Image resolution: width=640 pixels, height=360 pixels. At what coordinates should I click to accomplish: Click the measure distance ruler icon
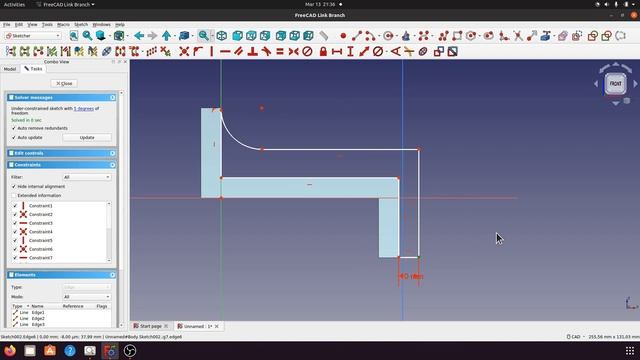(323, 36)
